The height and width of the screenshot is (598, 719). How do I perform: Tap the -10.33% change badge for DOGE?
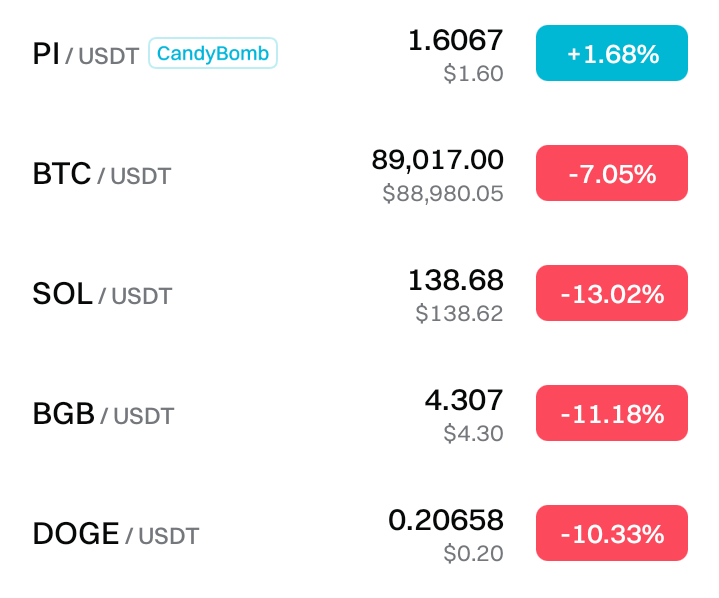tap(611, 534)
